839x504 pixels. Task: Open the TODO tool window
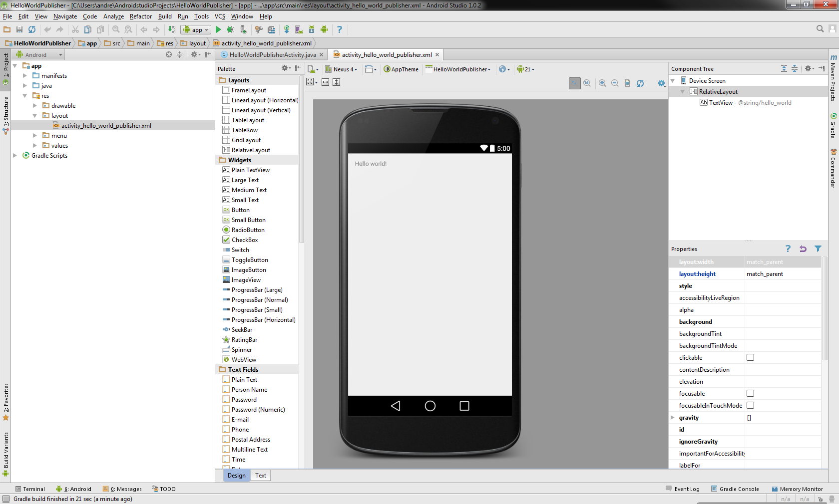[x=164, y=489]
